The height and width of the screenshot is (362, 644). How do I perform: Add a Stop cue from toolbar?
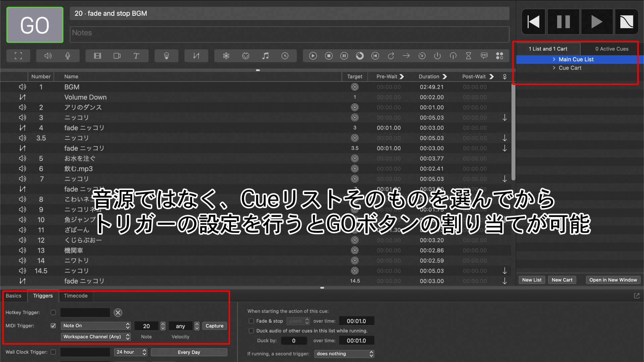[329, 56]
